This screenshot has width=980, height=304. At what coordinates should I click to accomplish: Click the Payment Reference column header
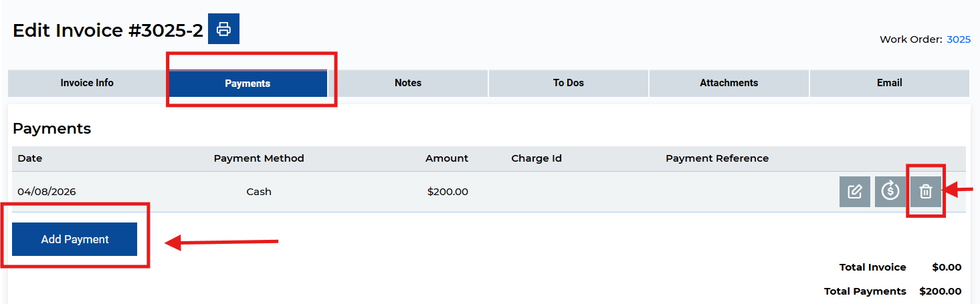pos(717,158)
